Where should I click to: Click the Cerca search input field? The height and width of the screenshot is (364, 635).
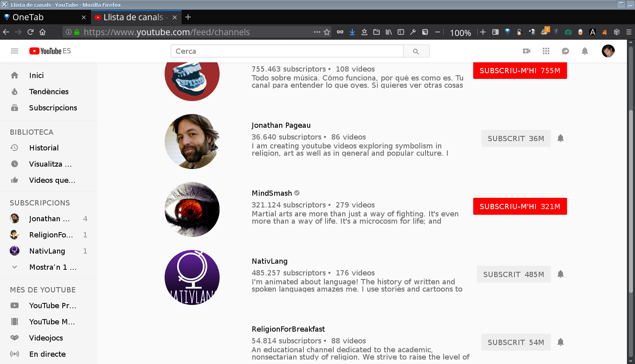287,51
